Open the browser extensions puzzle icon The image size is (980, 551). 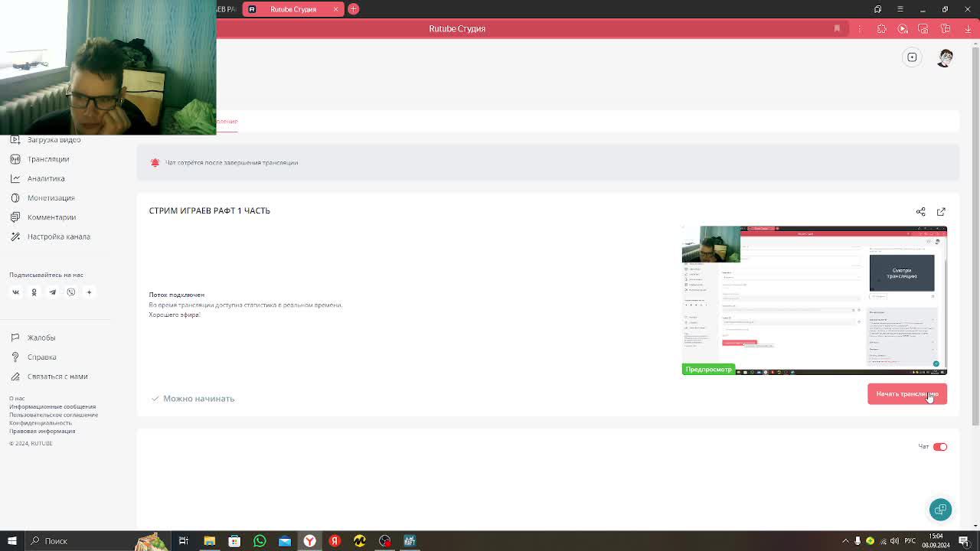coord(881,28)
